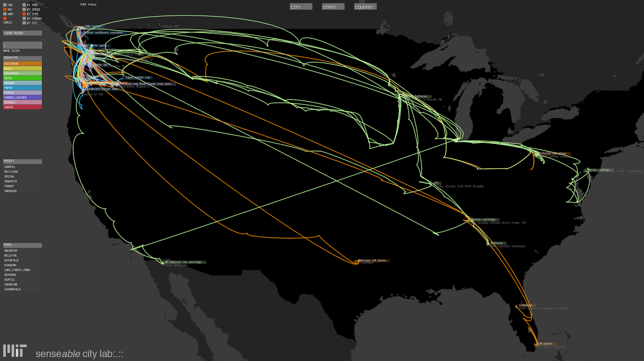Switch to COUNTRY geographic view
Image resolution: width=644 pixels, height=361 pixels.
(365, 7)
